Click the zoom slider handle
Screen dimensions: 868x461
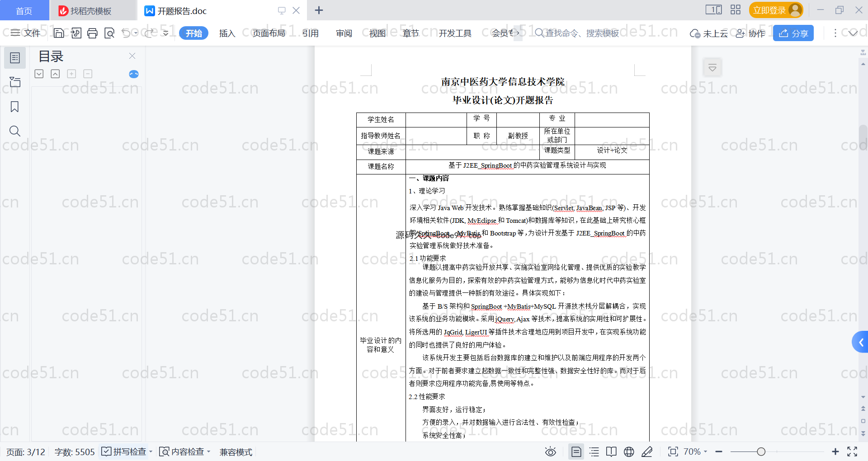761,452
